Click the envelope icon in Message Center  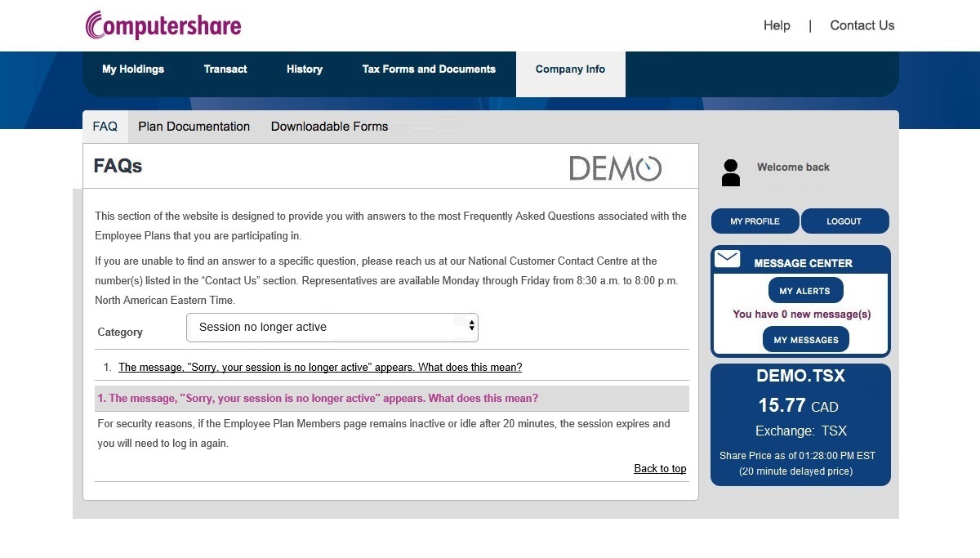pos(727,259)
